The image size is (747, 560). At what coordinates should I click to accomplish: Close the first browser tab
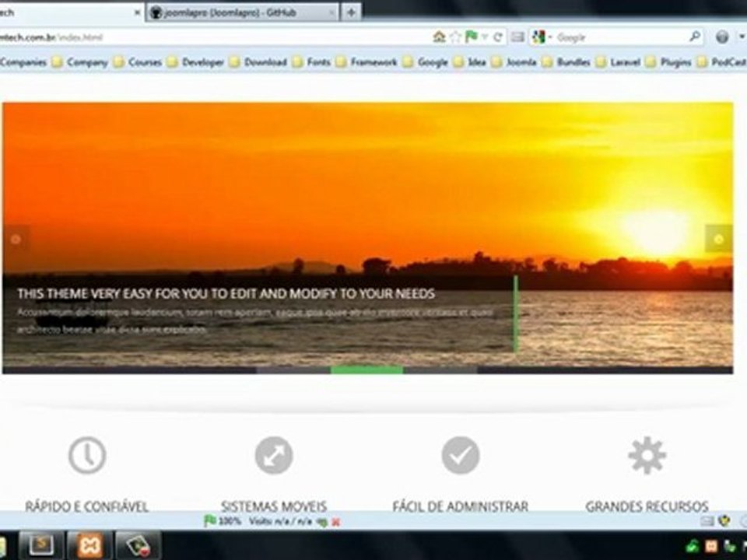137,13
